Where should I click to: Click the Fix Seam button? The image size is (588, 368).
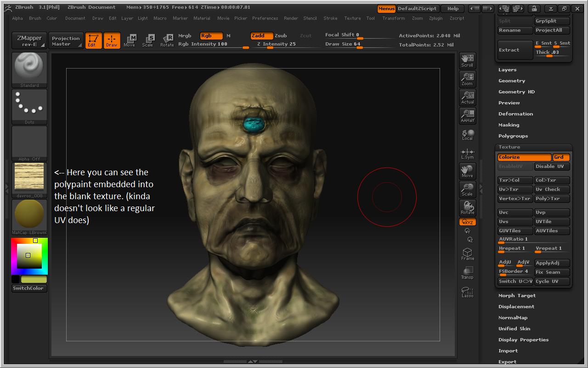[x=552, y=272]
